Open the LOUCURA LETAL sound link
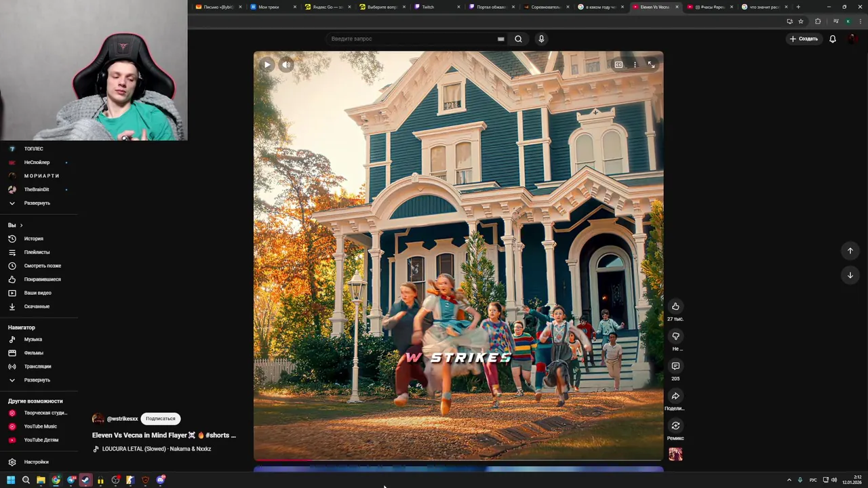The height and width of the screenshot is (488, 868). click(157, 449)
